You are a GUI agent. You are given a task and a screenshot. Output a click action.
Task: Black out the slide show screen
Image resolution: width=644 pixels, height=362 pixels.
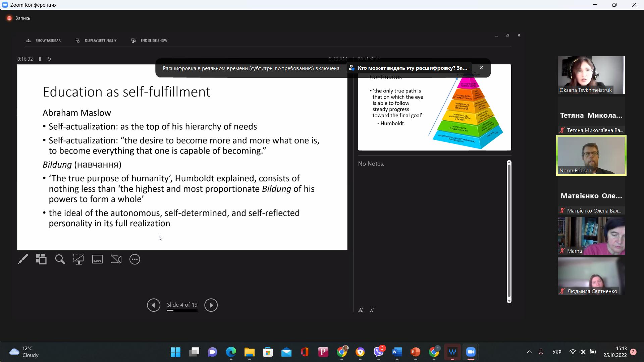click(x=78, y=259)
